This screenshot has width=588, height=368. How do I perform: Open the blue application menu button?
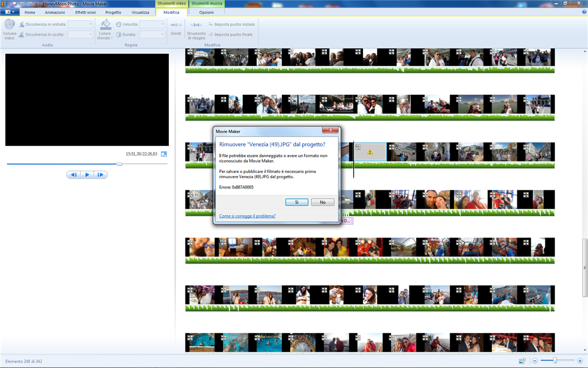tap(10, 12)
